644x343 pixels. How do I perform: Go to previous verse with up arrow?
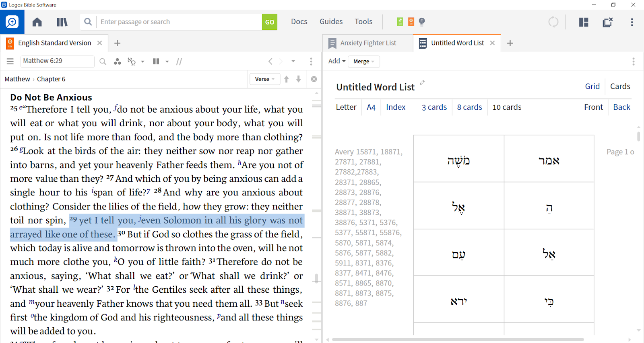pyautogui.click(x=287, y=79)
